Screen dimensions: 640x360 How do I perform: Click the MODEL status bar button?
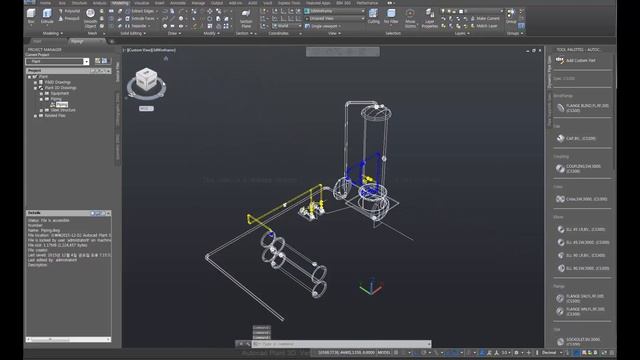tap(384, 353)
